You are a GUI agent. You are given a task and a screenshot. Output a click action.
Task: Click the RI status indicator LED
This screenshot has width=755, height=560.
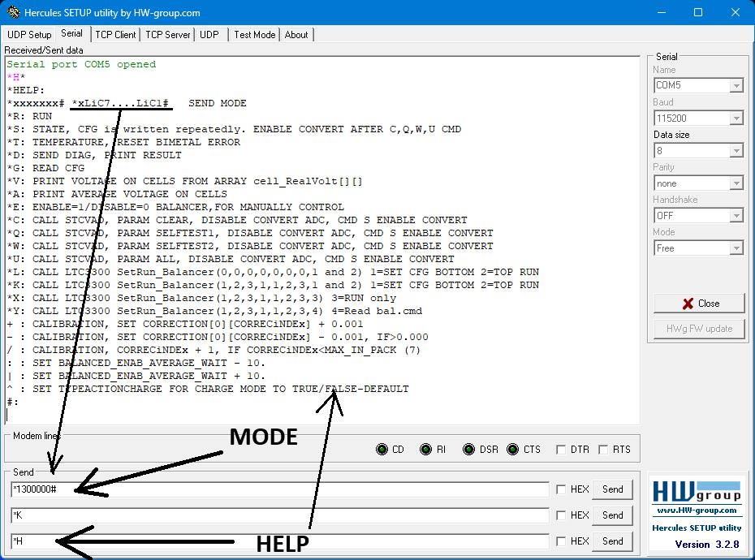click(425, 450)
